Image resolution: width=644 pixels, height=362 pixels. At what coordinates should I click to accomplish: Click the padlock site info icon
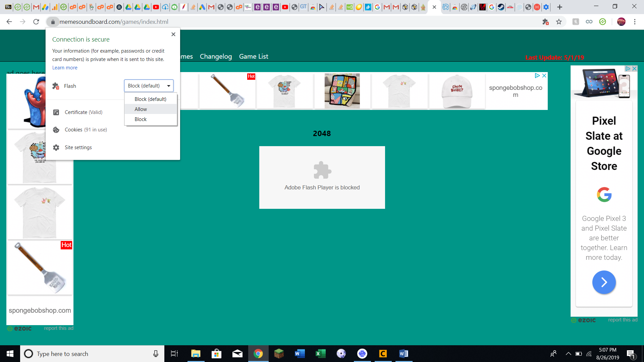(x=53, y=22)
